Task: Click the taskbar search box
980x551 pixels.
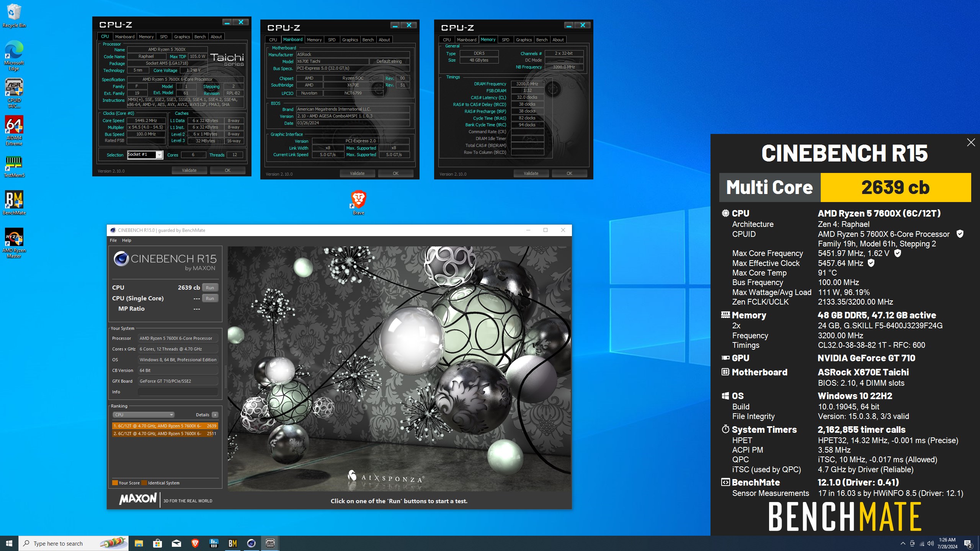Action: point(73,543)
